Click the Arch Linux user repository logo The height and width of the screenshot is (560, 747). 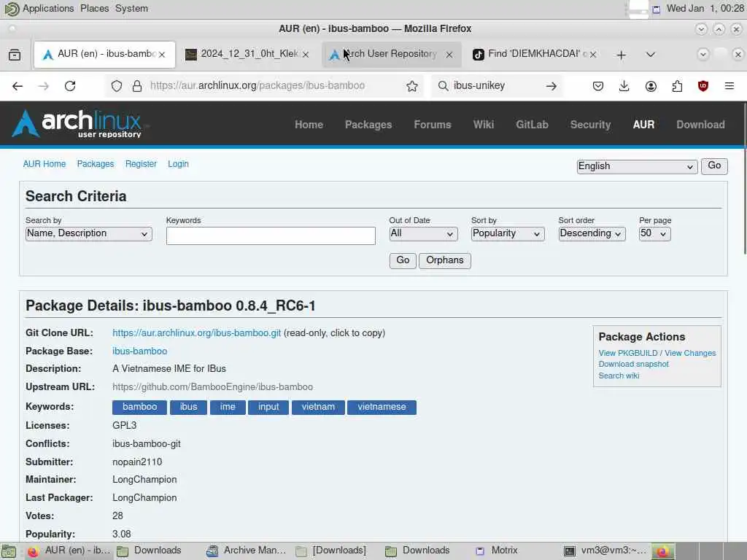point(77,124)
